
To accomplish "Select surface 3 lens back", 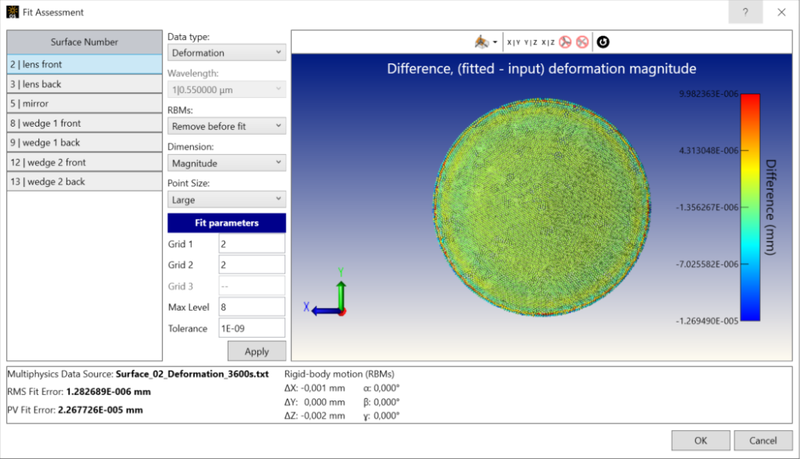I will click(x=84, y=84).
